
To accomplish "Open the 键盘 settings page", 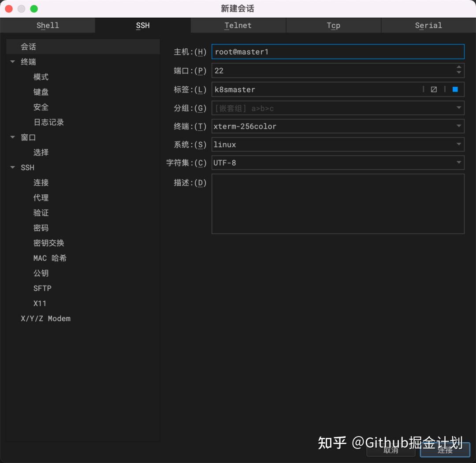I will pyautogui.click(x=41, y=92).
